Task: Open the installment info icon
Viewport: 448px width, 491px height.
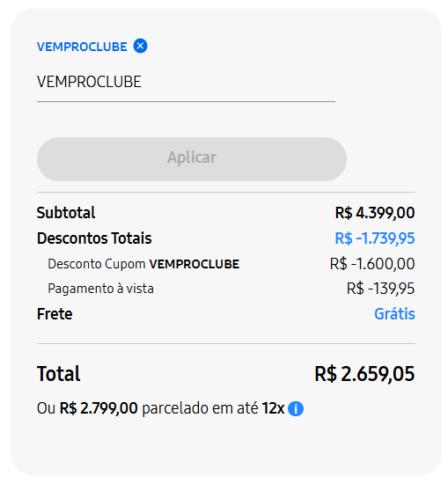Action: pyautogui.click(x=296, y=408)
